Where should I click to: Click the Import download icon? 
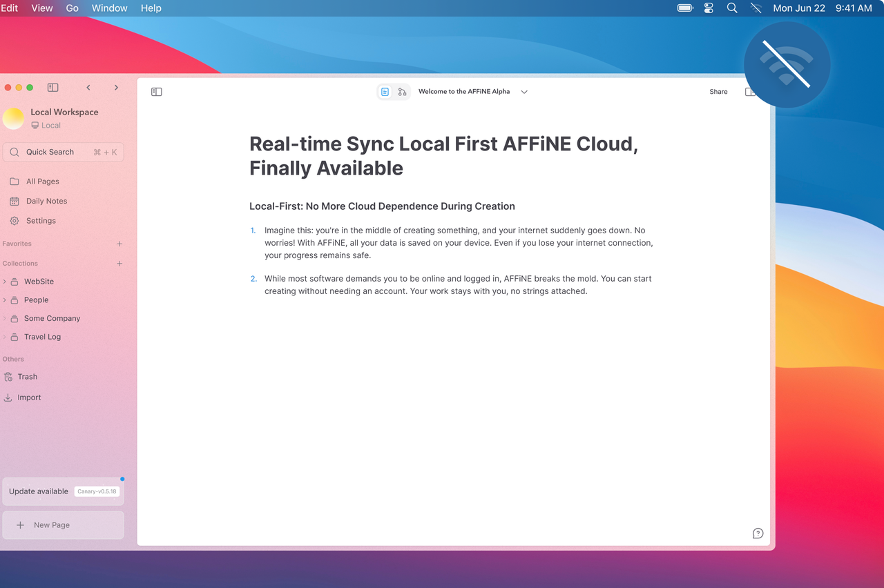pos(8,398)
